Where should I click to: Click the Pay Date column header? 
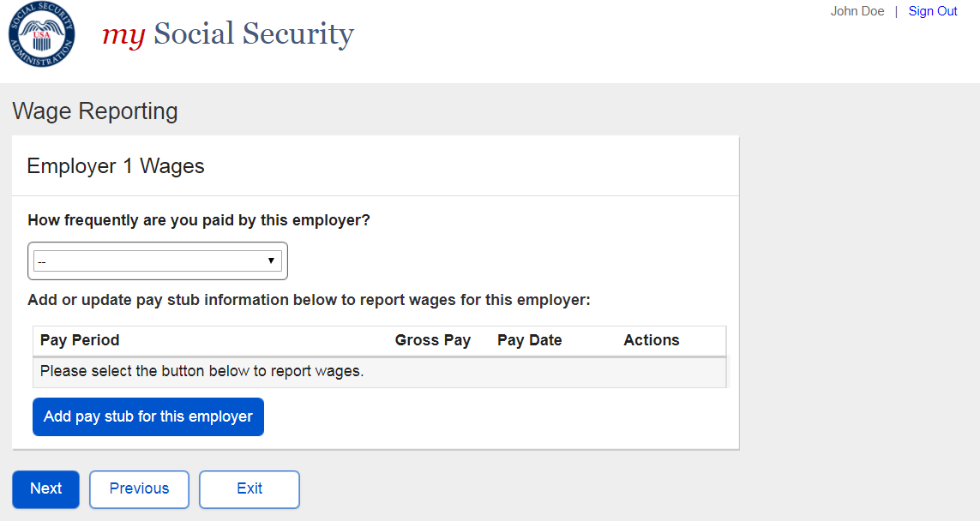click(529, 340)
